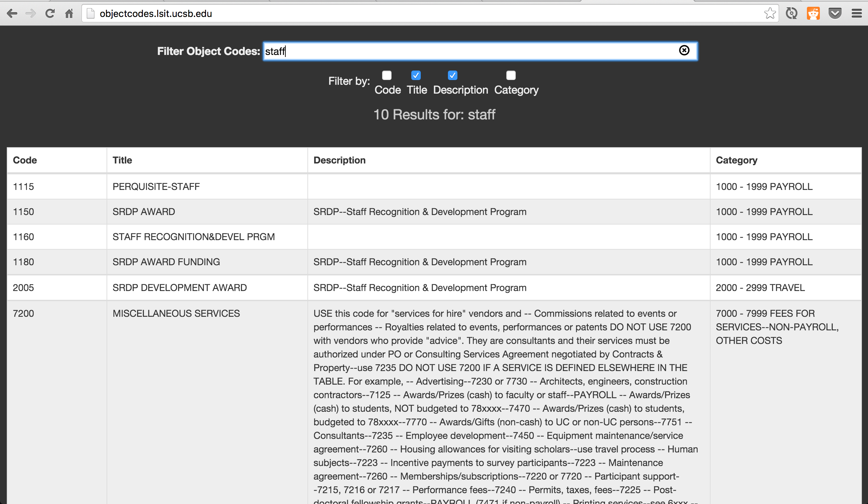Click the browser back arrow
The image size is (868, 504).
click(x=12, y=14)
